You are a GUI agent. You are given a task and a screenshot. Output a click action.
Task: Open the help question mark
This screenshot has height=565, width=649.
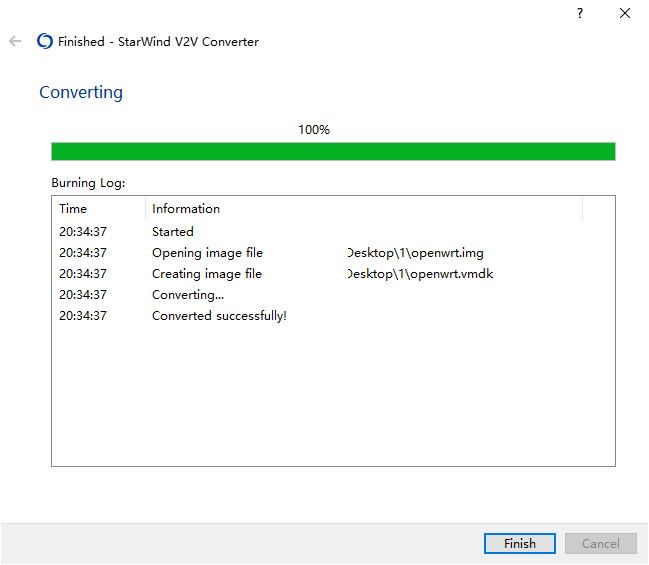tap(580, 13)
